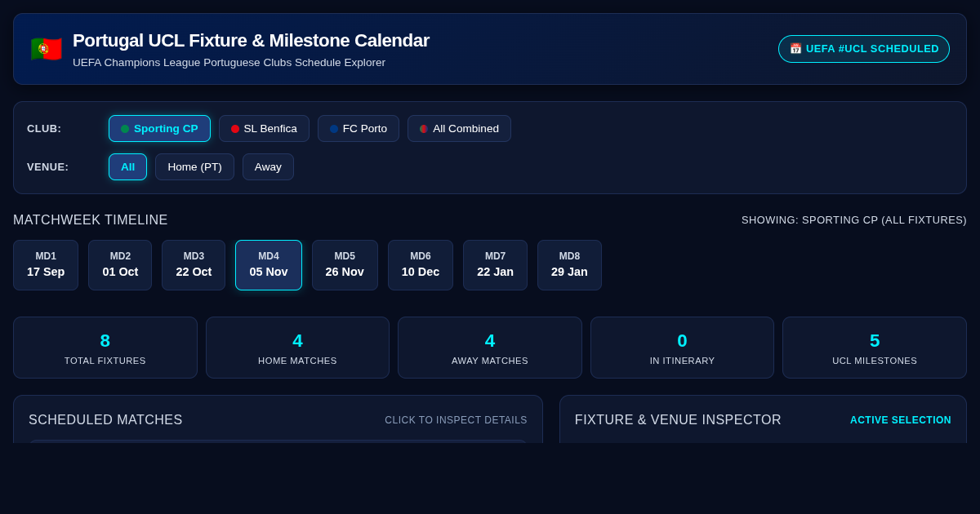Click the CLICK TO INSPECT DETAILS hint

click(x=456, y=420)
